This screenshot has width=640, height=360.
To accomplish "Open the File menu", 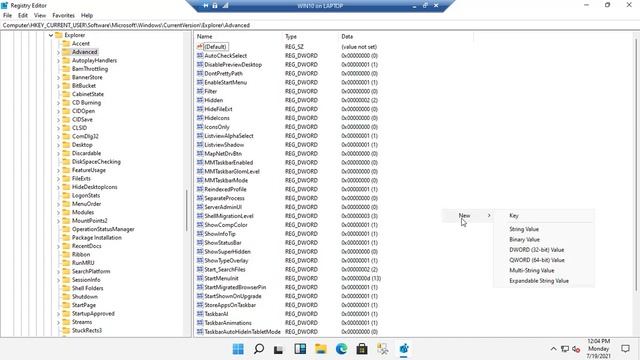I will (x=7, y=16).
